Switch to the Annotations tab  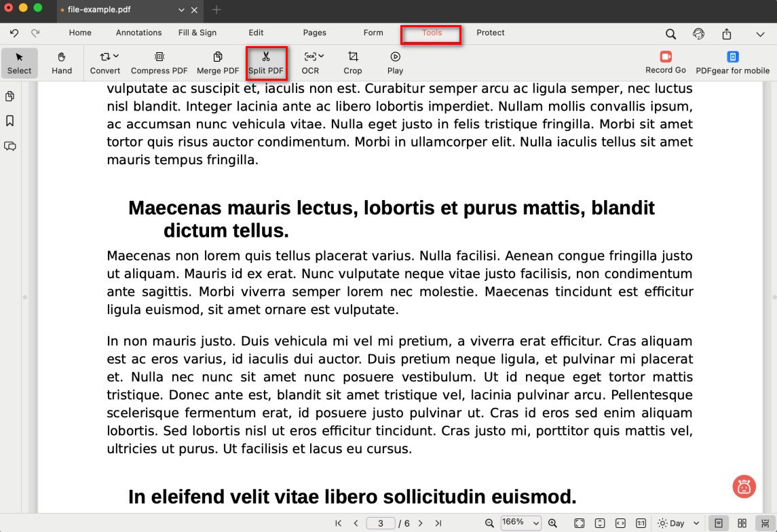click(x=138, y=33)
